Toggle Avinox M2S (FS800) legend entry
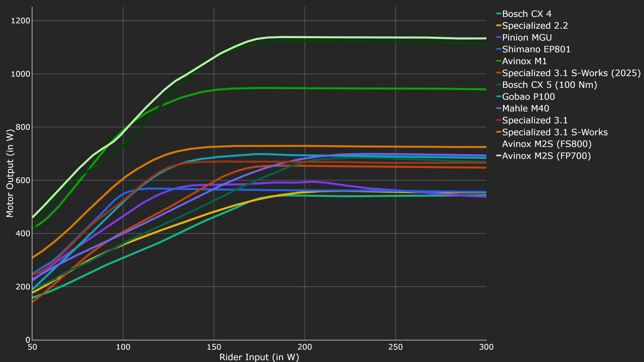Screen dimensions: 644x362 [x=547, y=144]
